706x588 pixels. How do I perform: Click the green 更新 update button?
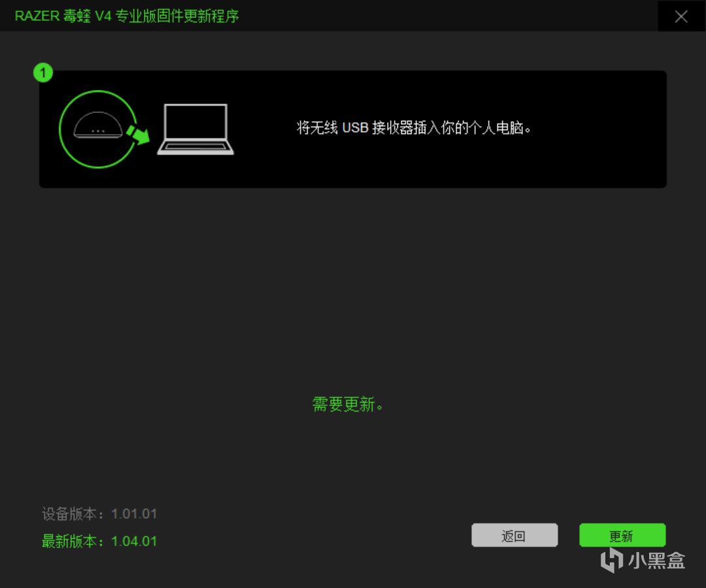point(622,535)
